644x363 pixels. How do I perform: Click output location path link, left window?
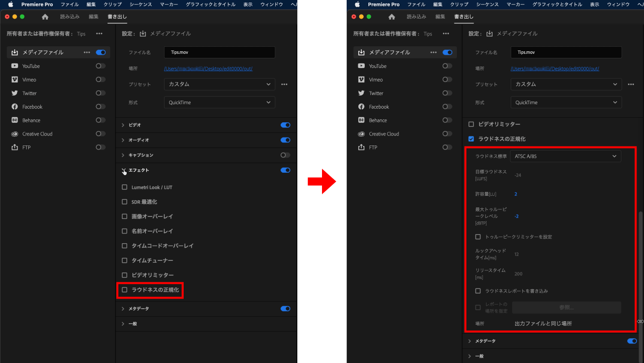(x=208, y=68)
